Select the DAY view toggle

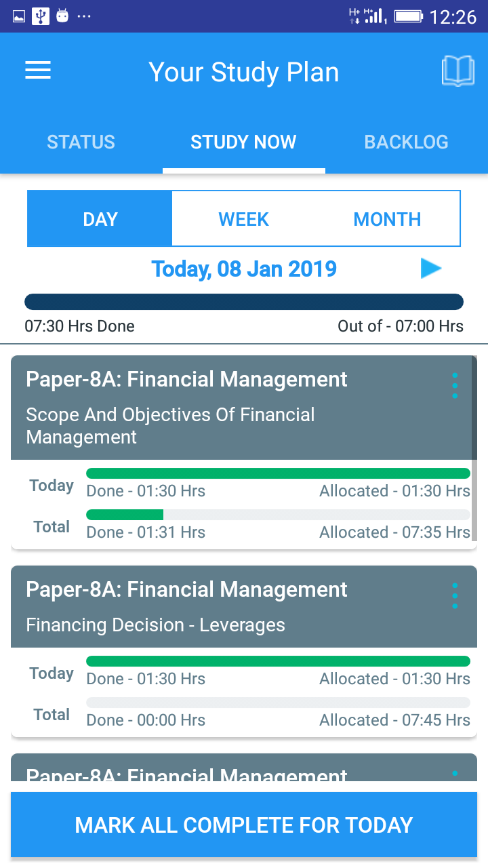[100, 219]
